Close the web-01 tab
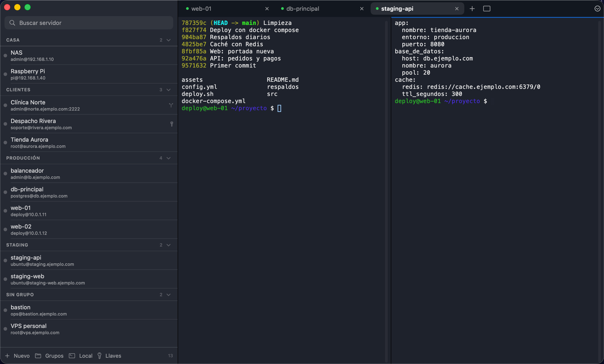The image size is (604, 364). [267, 9]
